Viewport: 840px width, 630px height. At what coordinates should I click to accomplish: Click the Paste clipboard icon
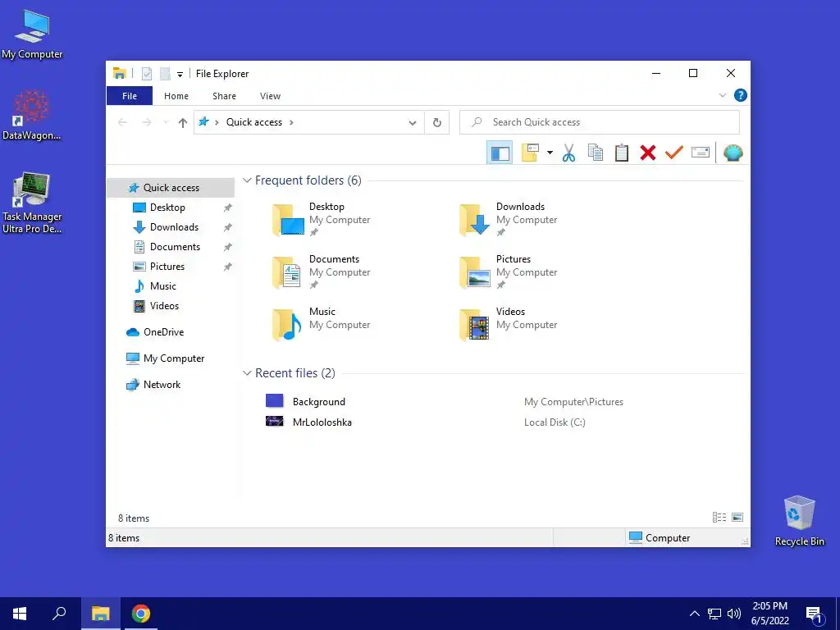coord(622,153)
